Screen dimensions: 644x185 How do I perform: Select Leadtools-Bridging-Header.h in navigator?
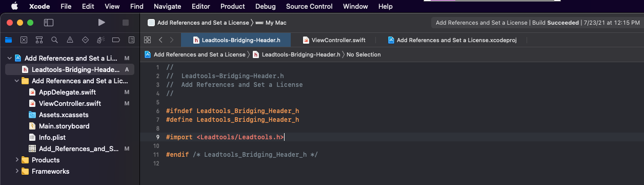point(70,69)
